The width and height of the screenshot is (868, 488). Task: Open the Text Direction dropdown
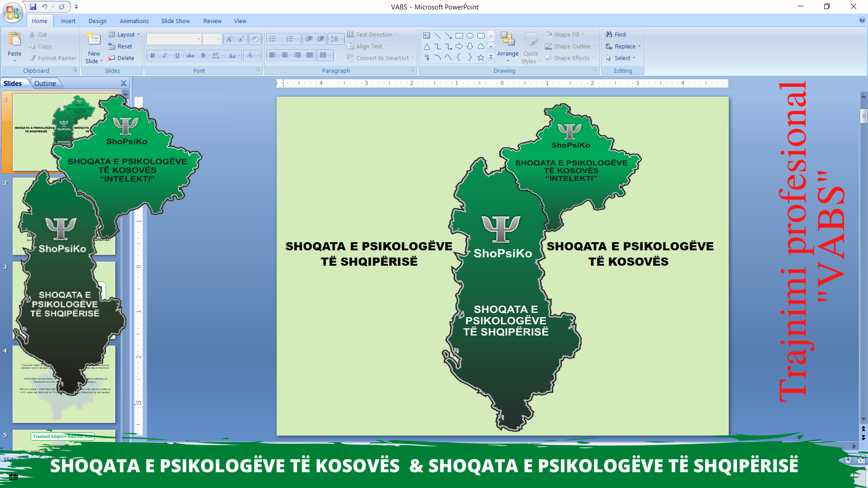click(373, 34)
